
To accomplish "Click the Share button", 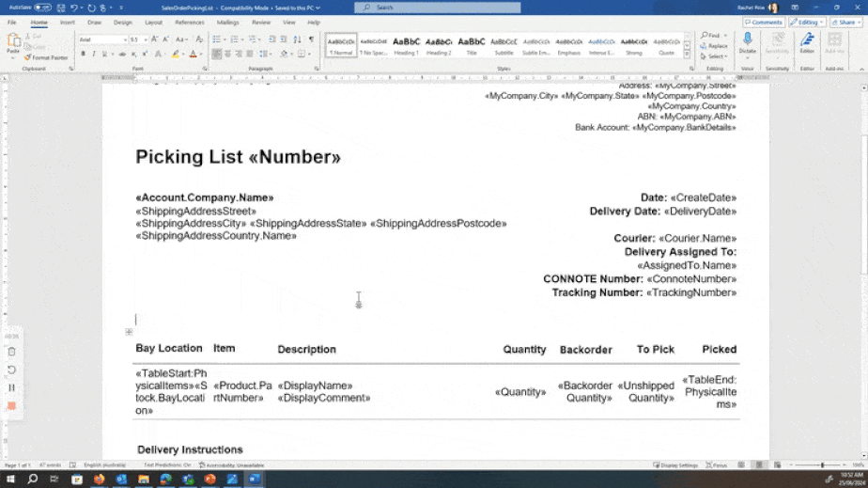I will (846, 22).
